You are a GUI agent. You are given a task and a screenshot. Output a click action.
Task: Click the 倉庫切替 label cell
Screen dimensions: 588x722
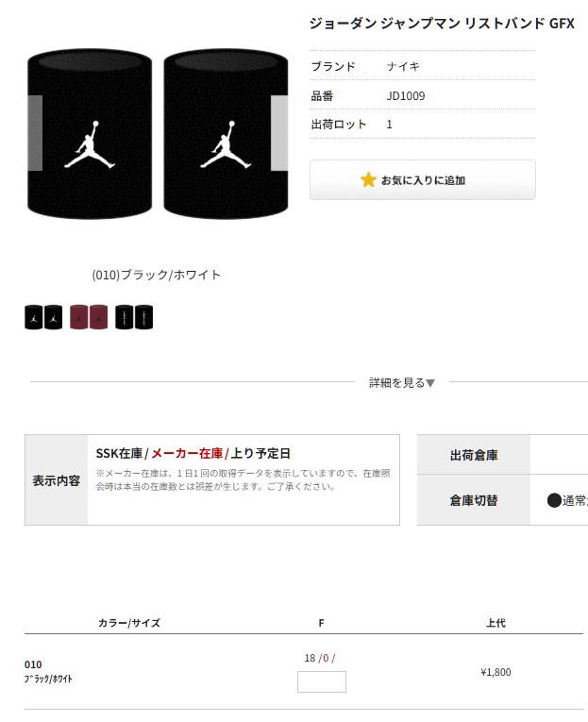(474, 500)
